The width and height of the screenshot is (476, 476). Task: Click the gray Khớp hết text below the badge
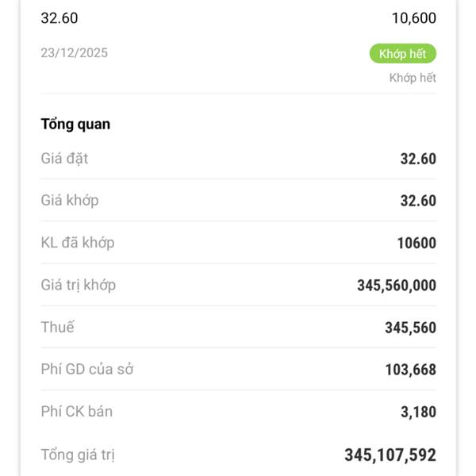click(412, 78)
